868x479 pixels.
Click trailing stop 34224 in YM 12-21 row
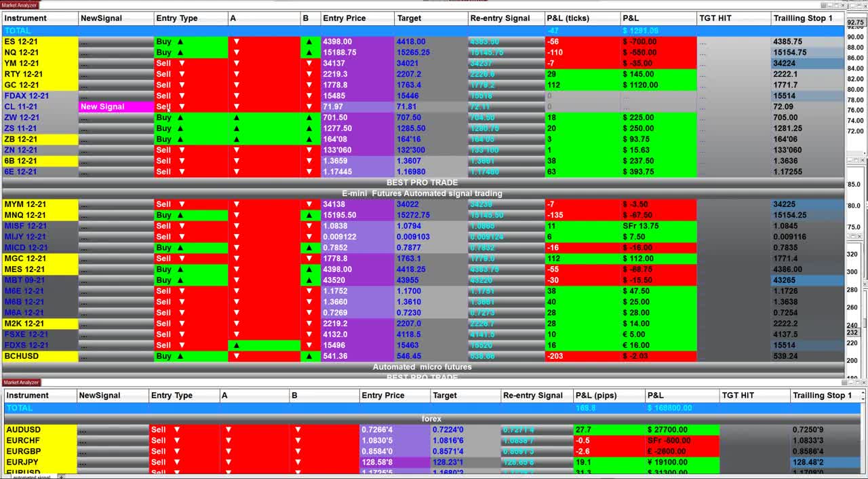807,63
